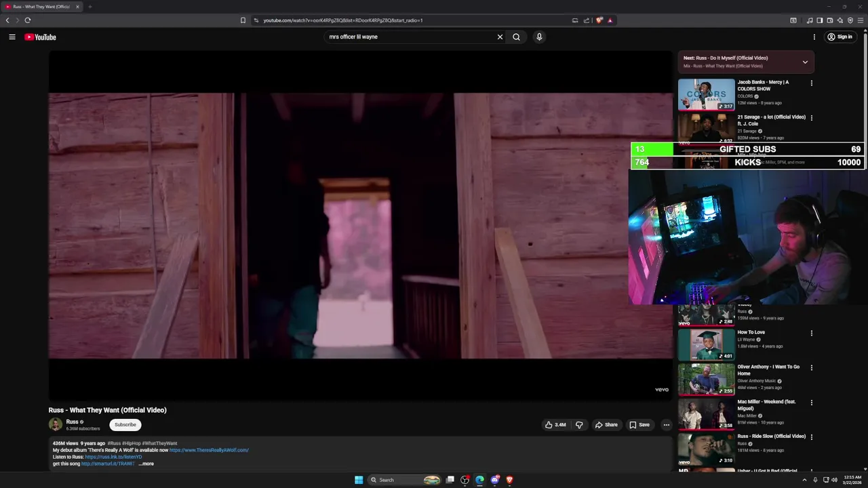The width and height of the screenshot is (868, 488).
Task: Sign in to YouTube
Action: [x=840, y=37]
